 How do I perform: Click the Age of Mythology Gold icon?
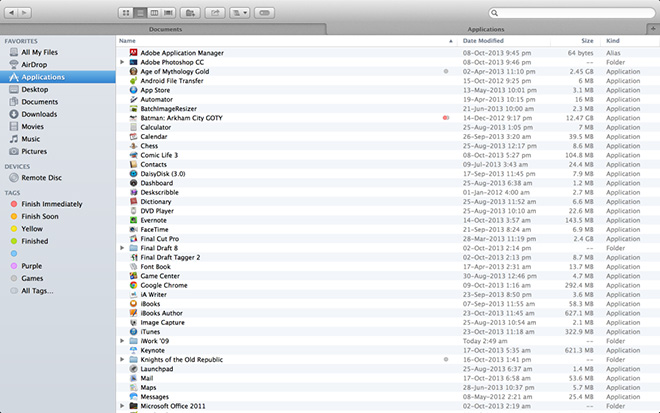click(133, 71)
